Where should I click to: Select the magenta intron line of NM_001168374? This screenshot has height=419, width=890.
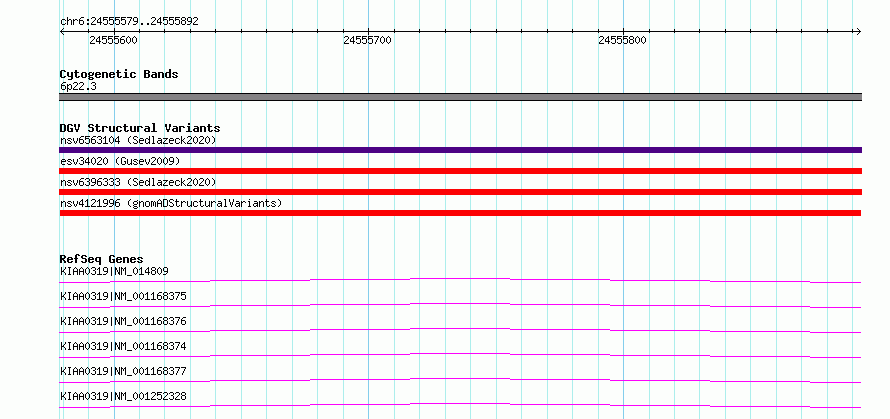tap(460, 354)
